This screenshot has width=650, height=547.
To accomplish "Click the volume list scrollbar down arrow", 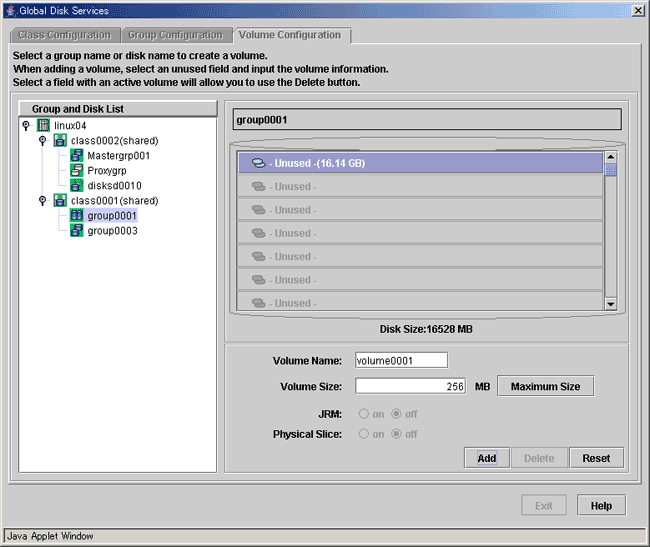I will tap(611, 303).
